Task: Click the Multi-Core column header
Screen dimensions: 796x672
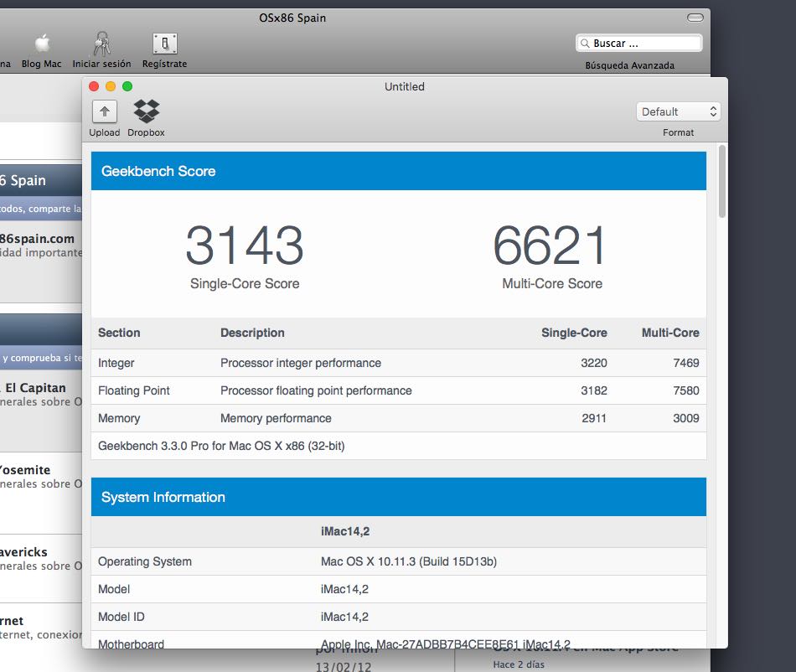Action: (670, 333)
